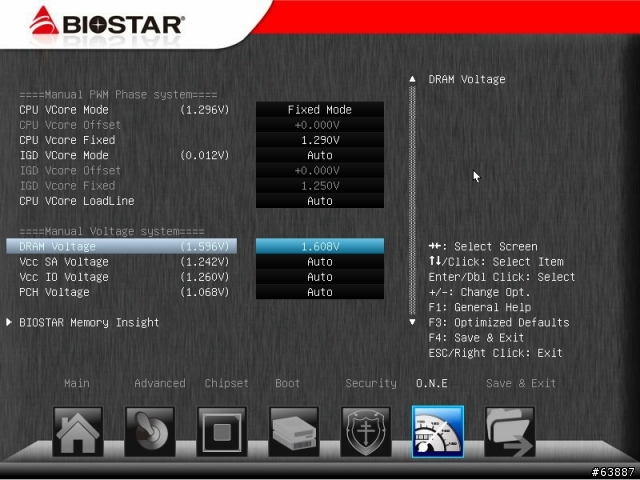
Task: Select the CPU VCore Mode row label
Action: 64,109
